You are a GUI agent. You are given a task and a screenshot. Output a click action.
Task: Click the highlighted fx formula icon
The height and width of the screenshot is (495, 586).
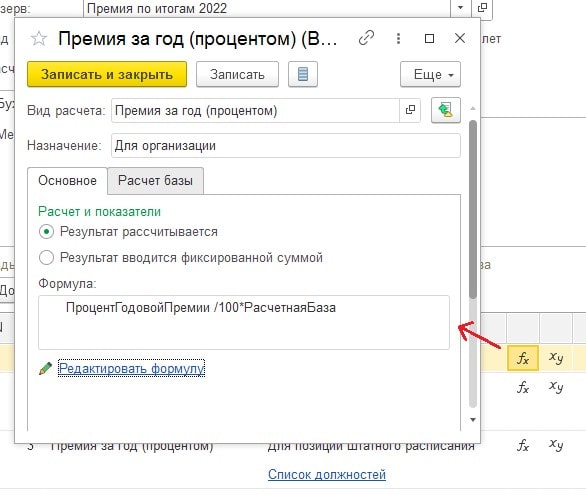pyautogui.click(x=523, y=358)
